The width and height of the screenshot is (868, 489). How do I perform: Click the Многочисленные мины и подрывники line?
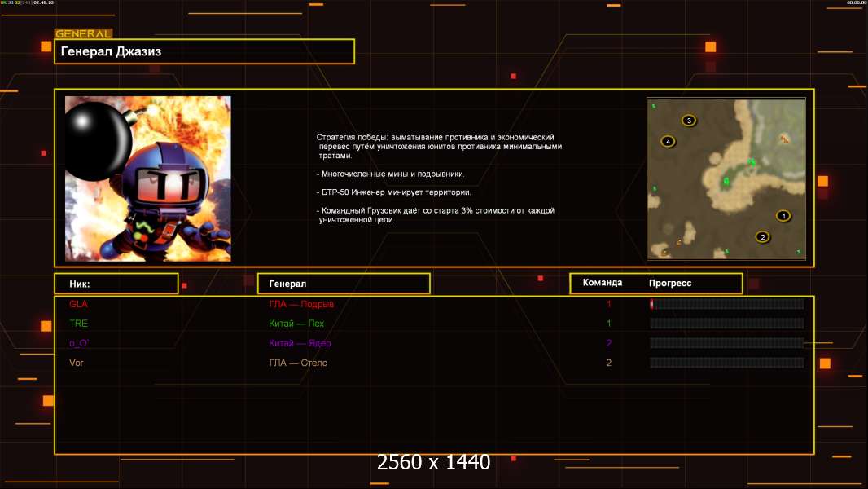coord(390,174)
